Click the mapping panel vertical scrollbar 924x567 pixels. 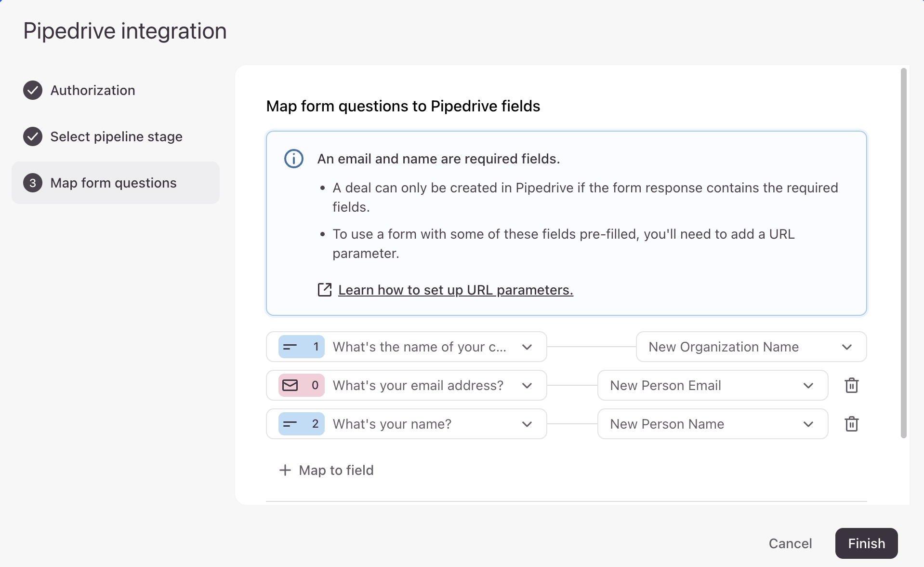pyautogui.click(x=904, y=253)
